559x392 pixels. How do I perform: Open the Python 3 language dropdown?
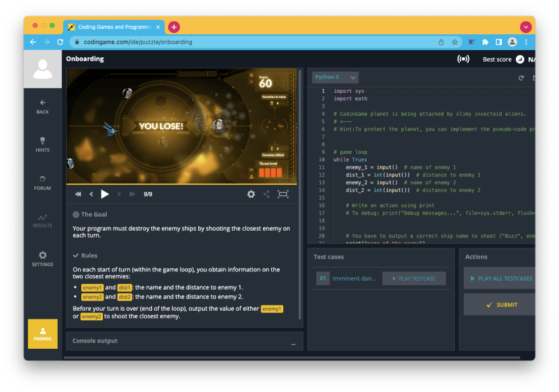point(335,78)
